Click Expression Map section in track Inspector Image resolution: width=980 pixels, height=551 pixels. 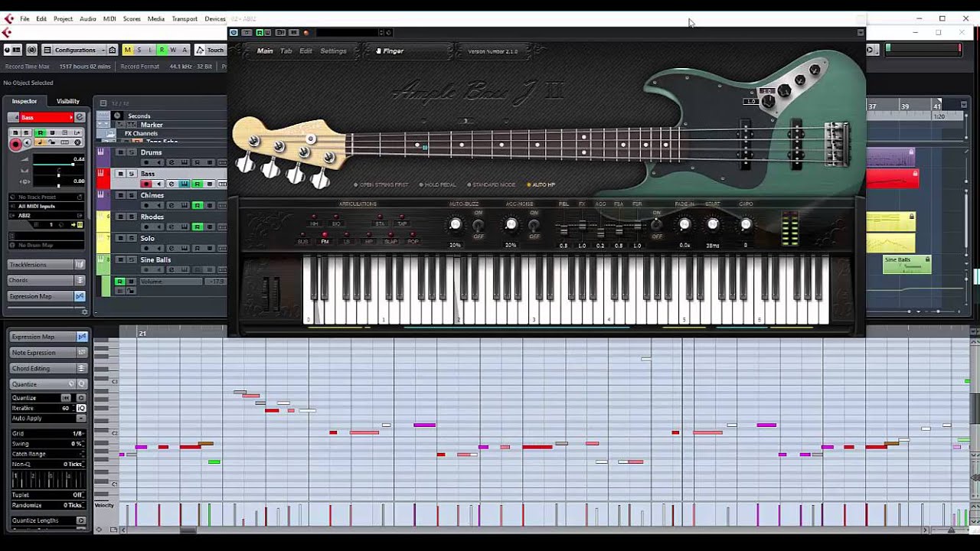[x=47, y=296]
